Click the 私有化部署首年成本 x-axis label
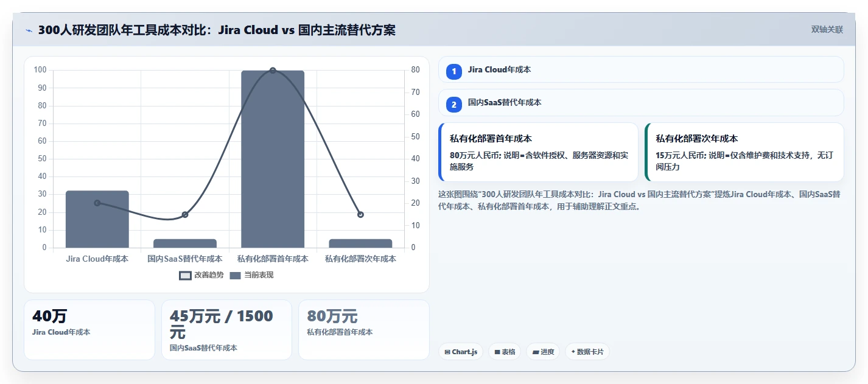 pyautogui.click(x=273, y=259)
